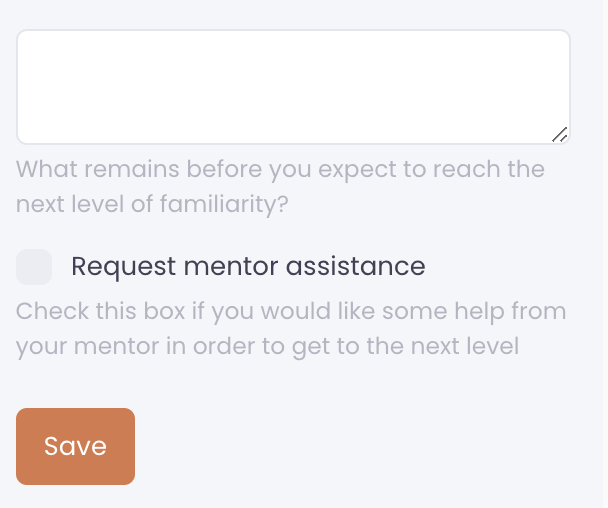Click the "What remains before you expect" hint

[x=280, y=168]
